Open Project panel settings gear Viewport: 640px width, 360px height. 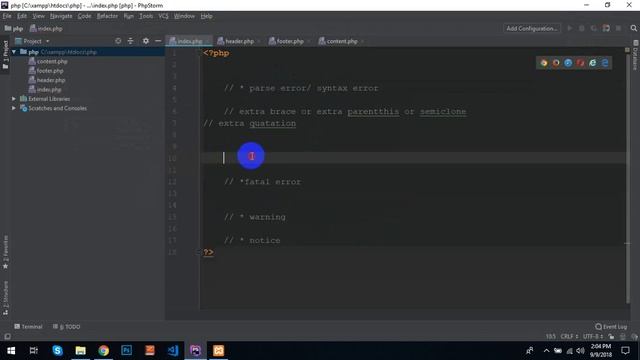point(146,41)
